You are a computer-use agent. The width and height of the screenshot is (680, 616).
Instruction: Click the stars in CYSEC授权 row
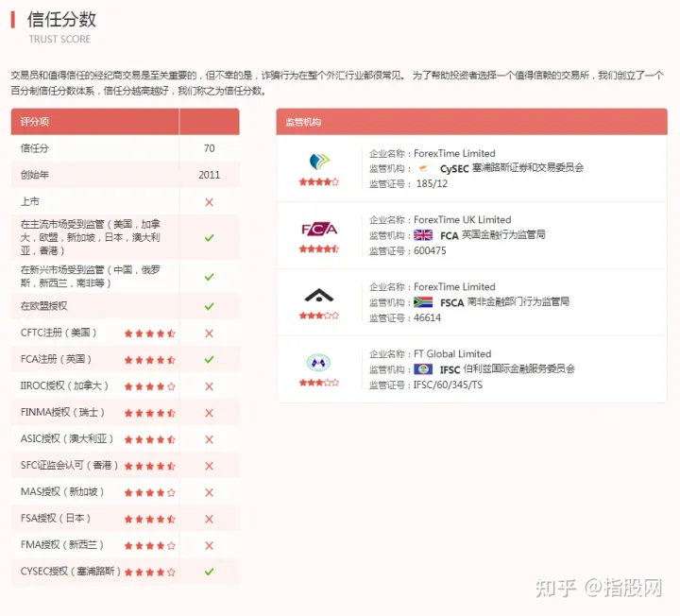pyautogui.click(x=149, y=573)
